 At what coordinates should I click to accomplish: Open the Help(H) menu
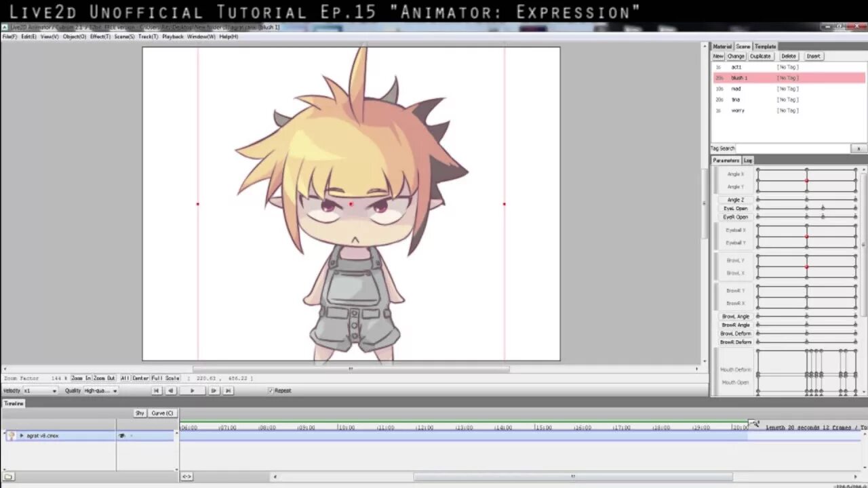229,37
